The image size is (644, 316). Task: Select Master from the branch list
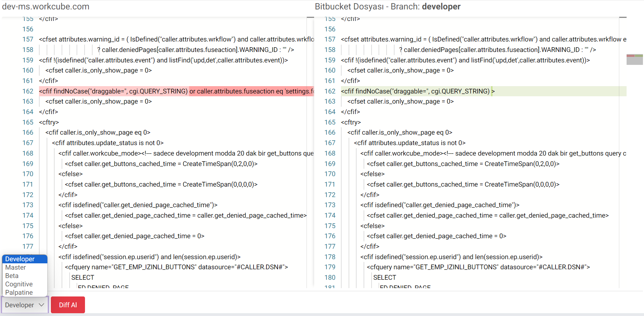[16, 268]
